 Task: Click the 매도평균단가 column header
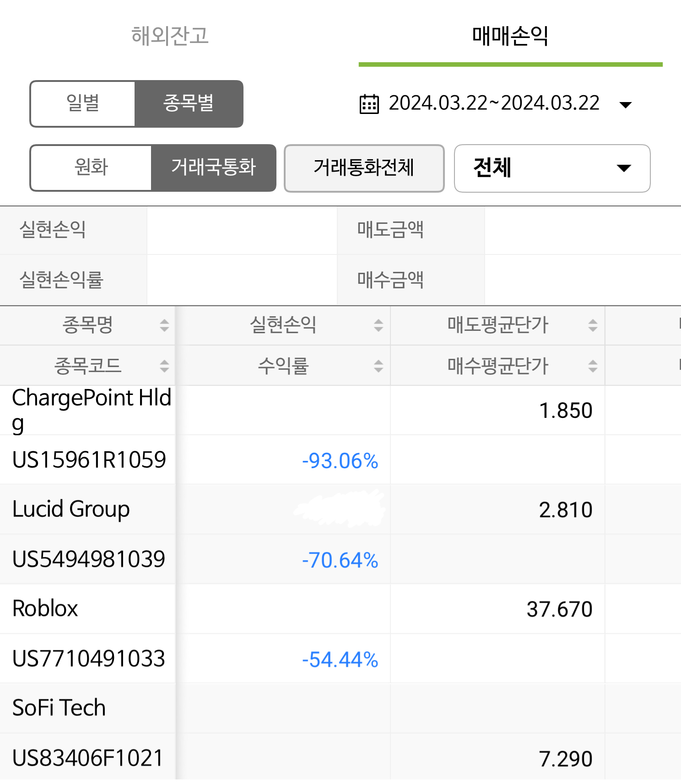pos(498,325)
